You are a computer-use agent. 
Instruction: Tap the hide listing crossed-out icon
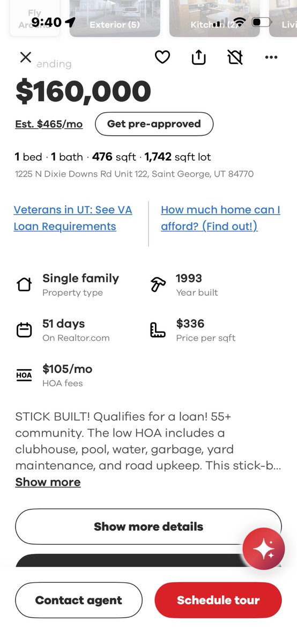pos(235,57)
